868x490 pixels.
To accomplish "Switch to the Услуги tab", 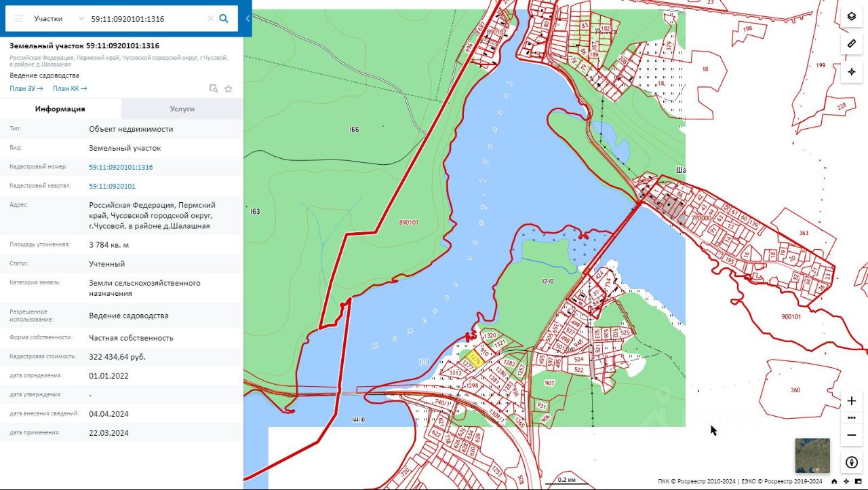I will [182, 109].
